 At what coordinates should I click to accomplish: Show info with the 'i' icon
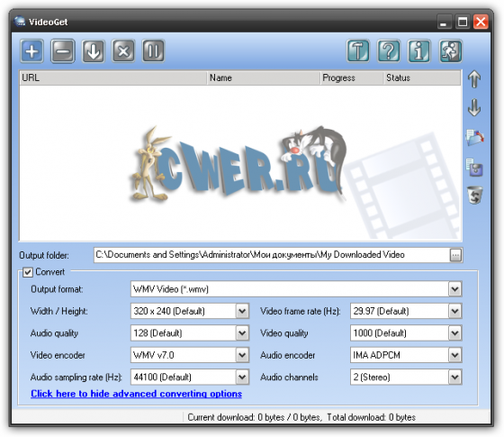(419, 50)
